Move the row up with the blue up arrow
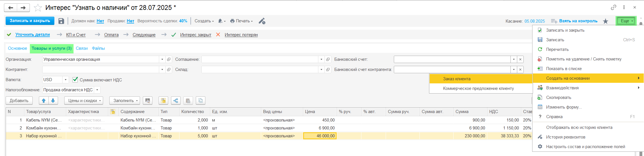 coord(43,101)
